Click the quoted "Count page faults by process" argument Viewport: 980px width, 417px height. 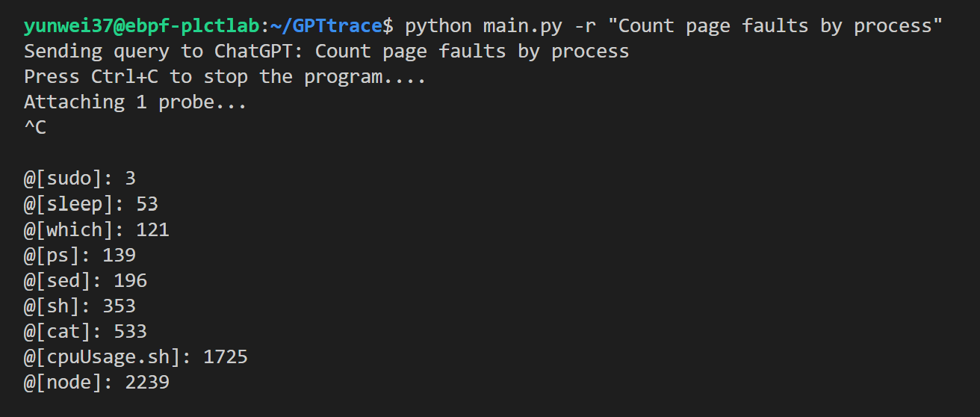coord(775,26)
